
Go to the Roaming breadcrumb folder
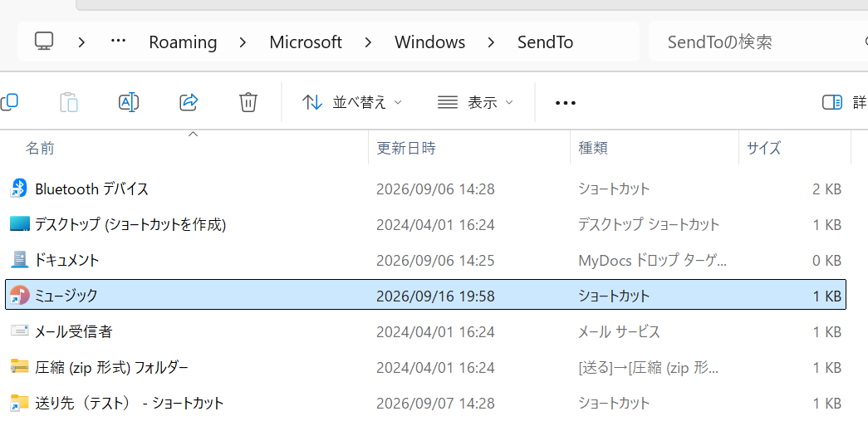pos(183,42)
